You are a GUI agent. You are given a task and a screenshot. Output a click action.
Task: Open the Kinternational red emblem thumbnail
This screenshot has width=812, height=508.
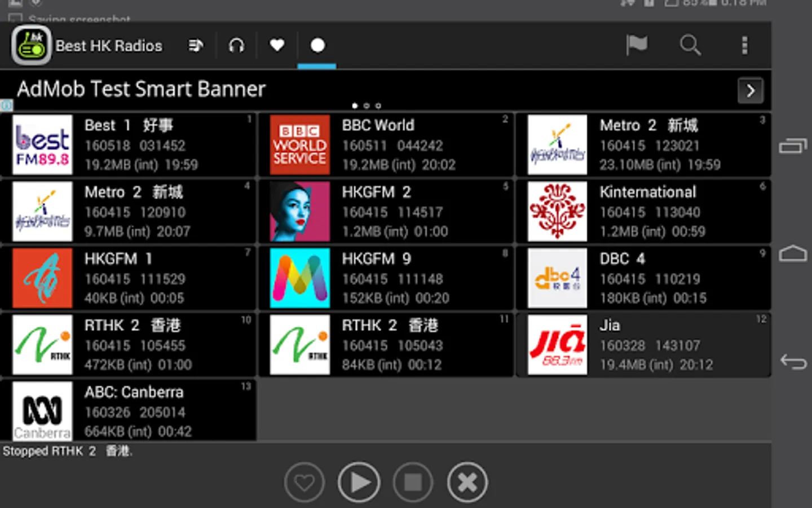pos(557,211)
